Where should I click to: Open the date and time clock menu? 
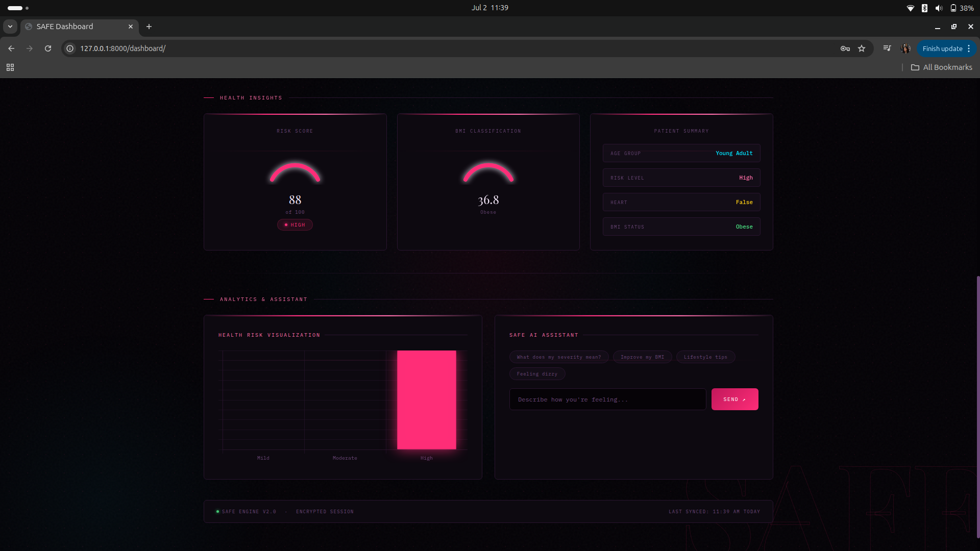pyautogui.click(x=490, y=8)
